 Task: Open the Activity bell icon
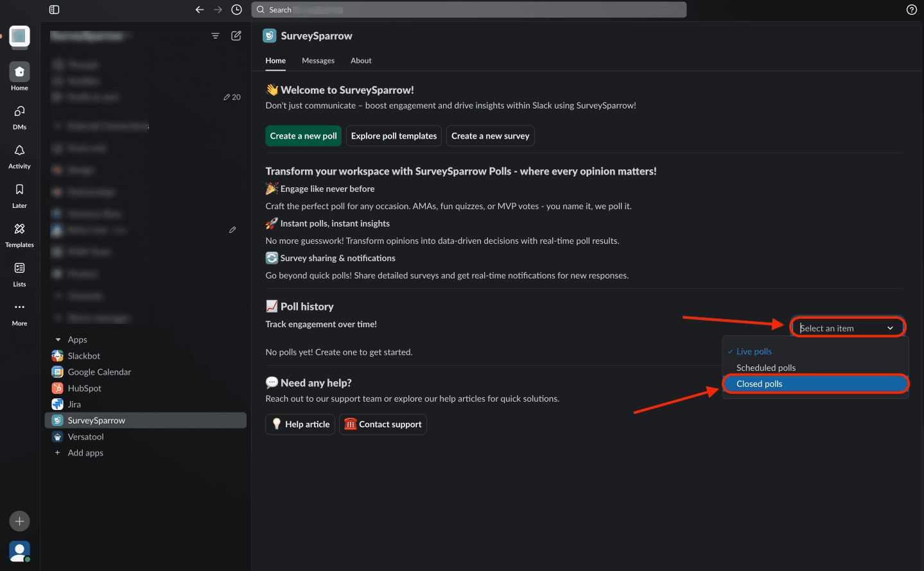click(19, 151)
